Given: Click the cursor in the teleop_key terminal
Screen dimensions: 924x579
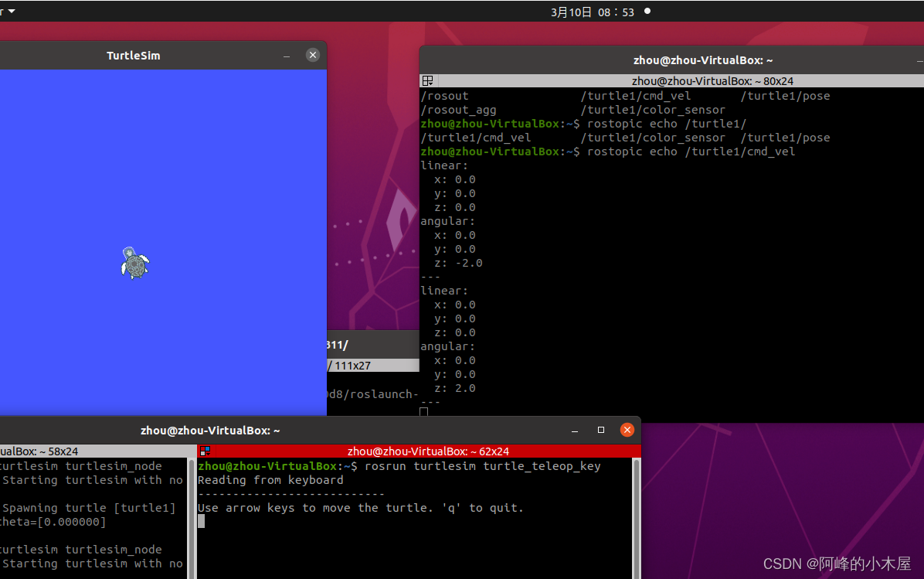Looking at the screenshot, I should pos(202,521).
